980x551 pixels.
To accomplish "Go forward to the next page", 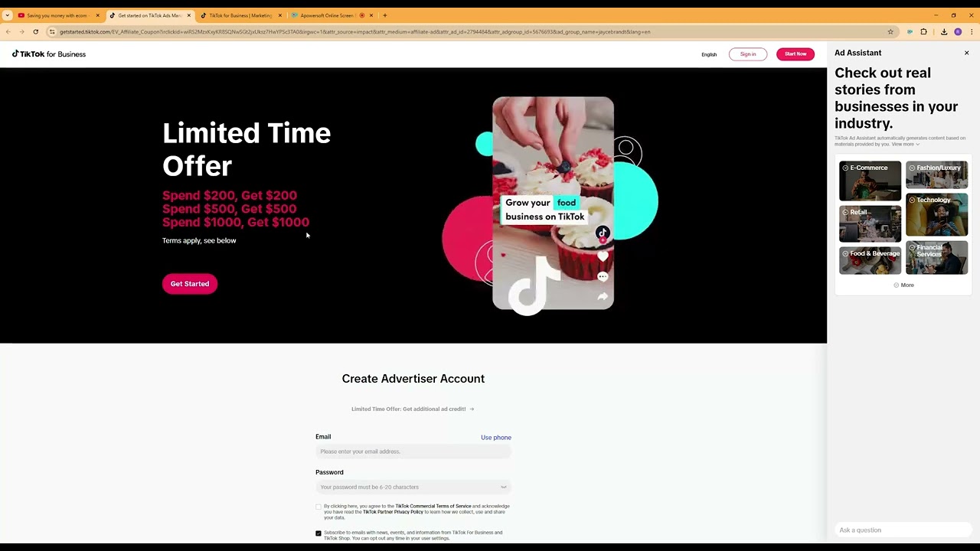I will point(21,31).
